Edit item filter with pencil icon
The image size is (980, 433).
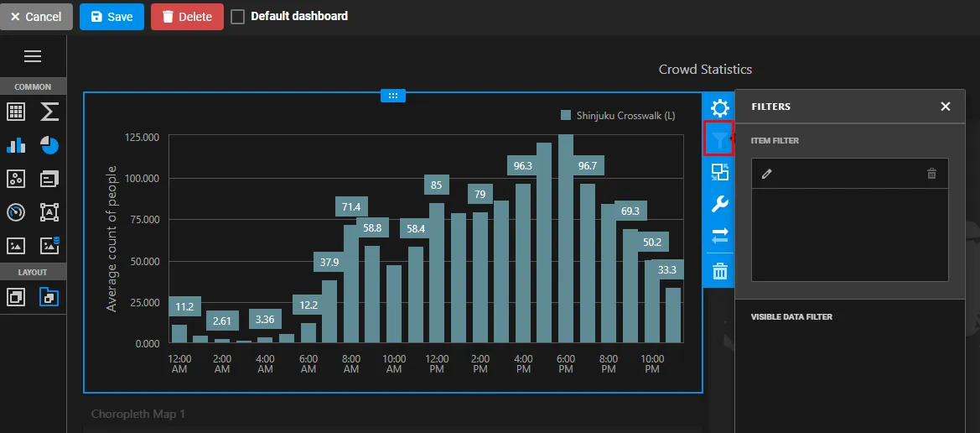[767, 174]
